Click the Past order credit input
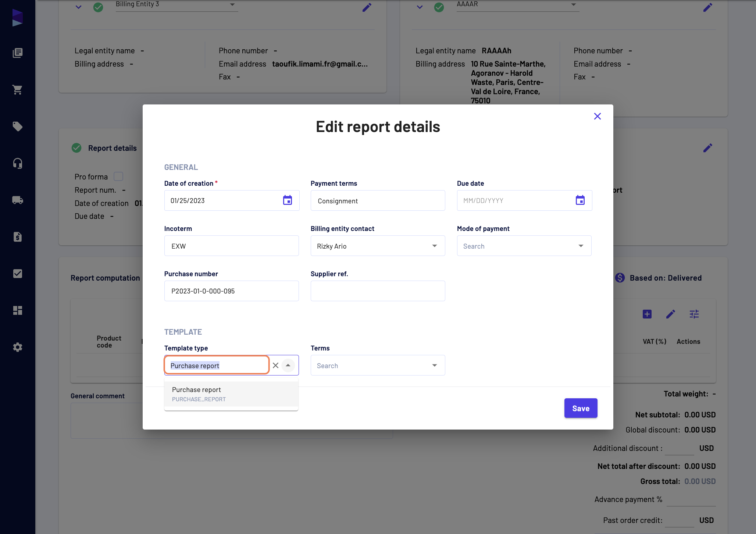Viewport: 756px width, 534px height. (x=680, y=520)
